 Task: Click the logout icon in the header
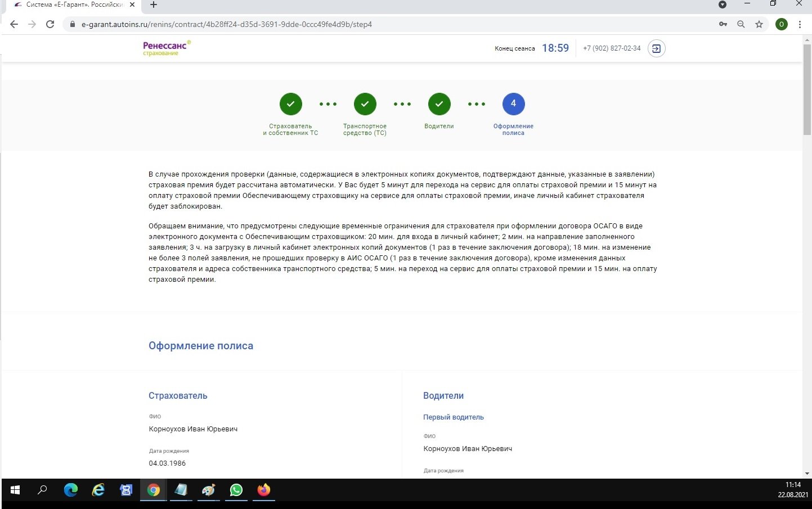pos(656,48)
